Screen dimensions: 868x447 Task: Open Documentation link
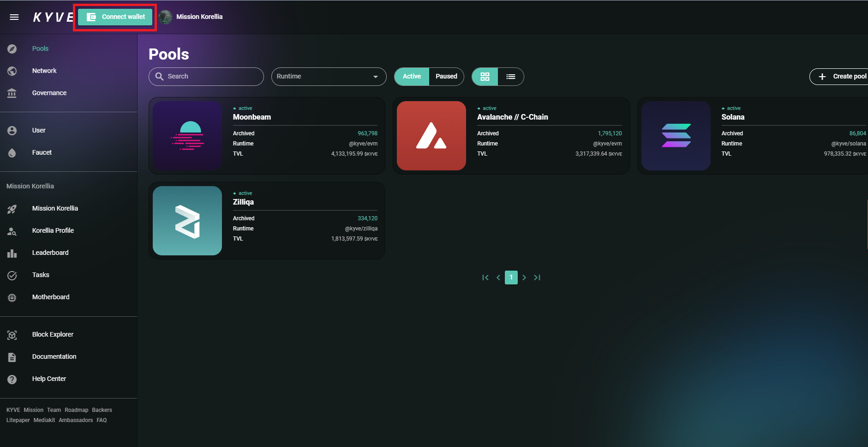coord(54,356)
